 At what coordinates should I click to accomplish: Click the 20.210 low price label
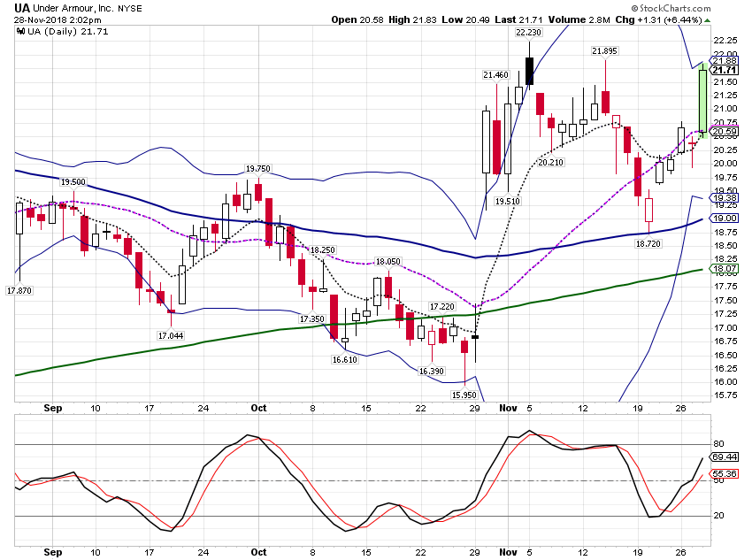[x=550, y=163]
